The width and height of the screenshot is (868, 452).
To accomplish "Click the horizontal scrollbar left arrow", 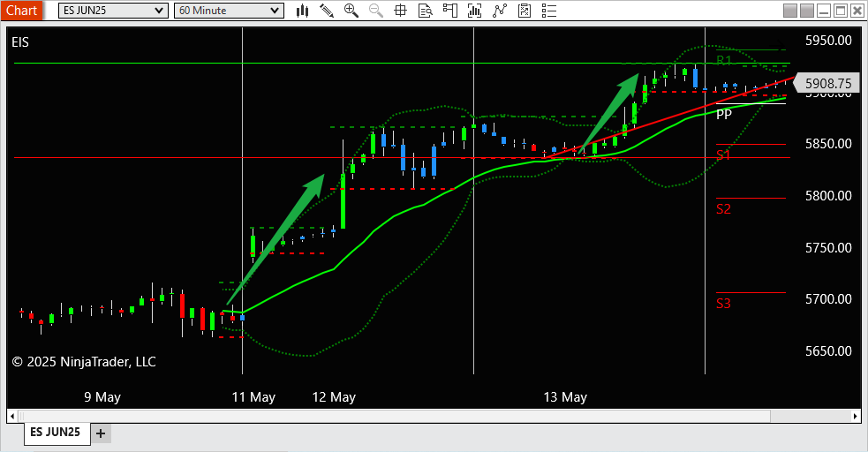I will 12,416.
